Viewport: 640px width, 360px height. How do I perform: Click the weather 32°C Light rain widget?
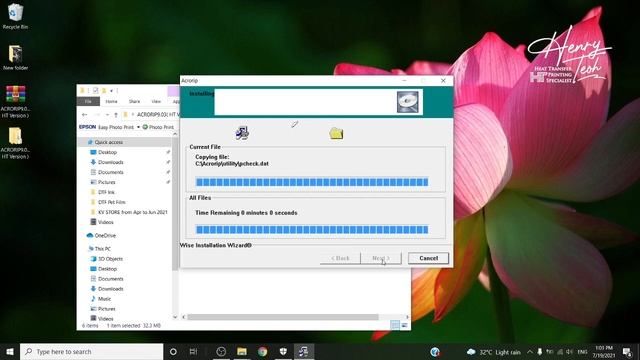tap(494, 352)
